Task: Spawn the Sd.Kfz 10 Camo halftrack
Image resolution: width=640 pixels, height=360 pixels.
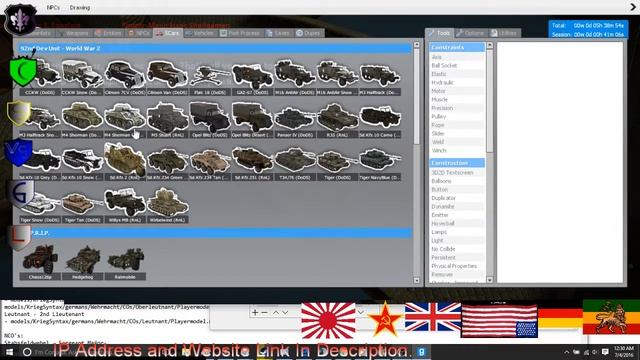Action: click(379, 120)
